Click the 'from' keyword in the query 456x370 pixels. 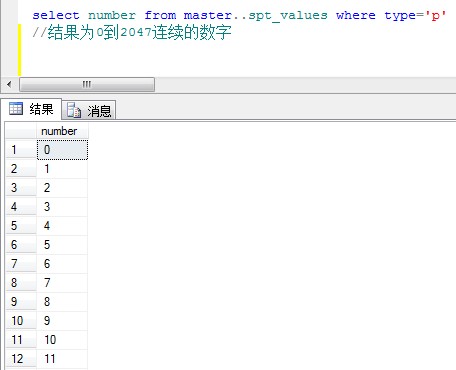[160, 15]
